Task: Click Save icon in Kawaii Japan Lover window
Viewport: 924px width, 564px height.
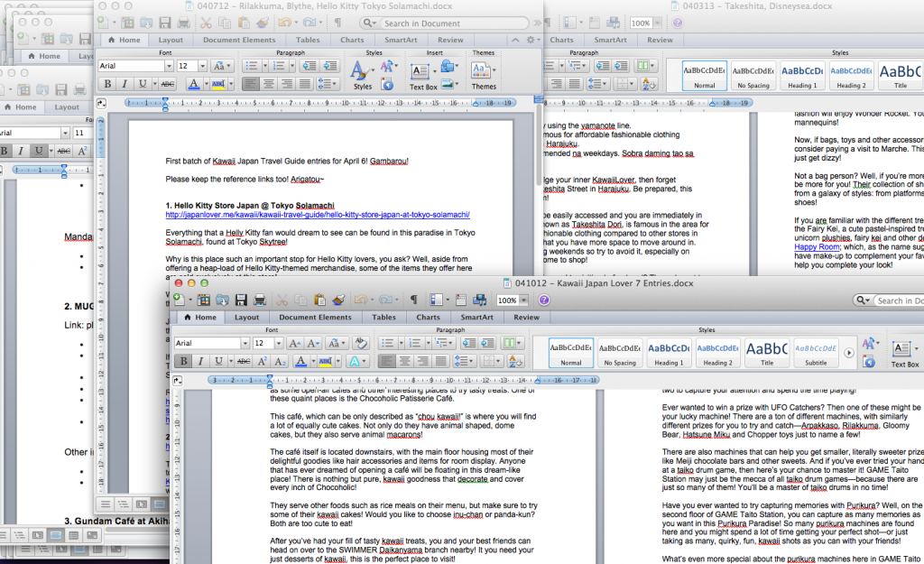Action: point(240,300)
